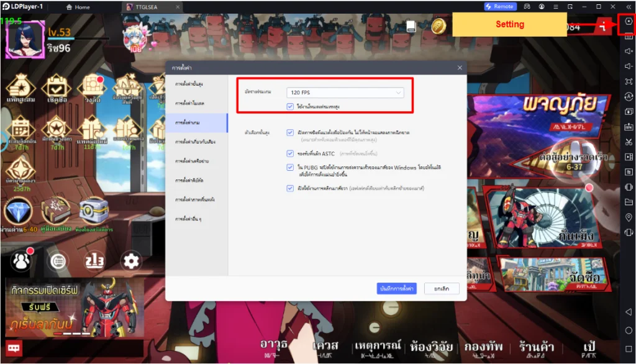Open the hamburger menu in title bar
This screenshot has width=636, height=364.
tap(556, 6)
